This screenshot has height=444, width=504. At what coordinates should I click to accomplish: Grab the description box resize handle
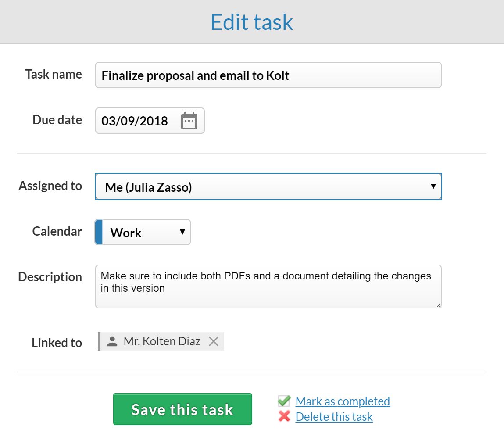click(439, 305)
